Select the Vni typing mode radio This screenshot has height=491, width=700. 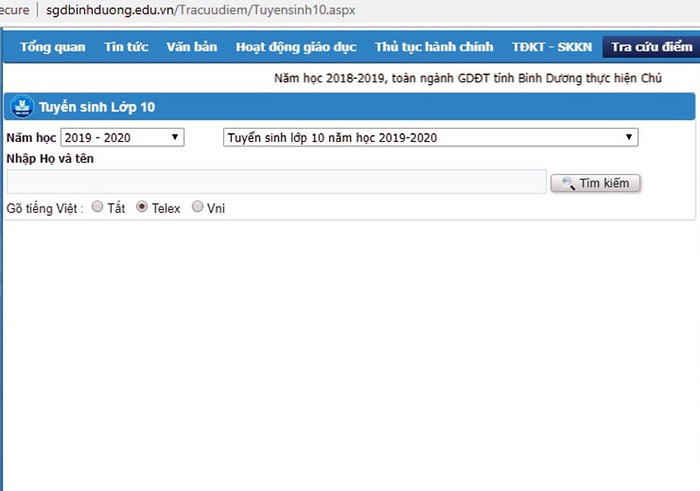click(197, 207)
